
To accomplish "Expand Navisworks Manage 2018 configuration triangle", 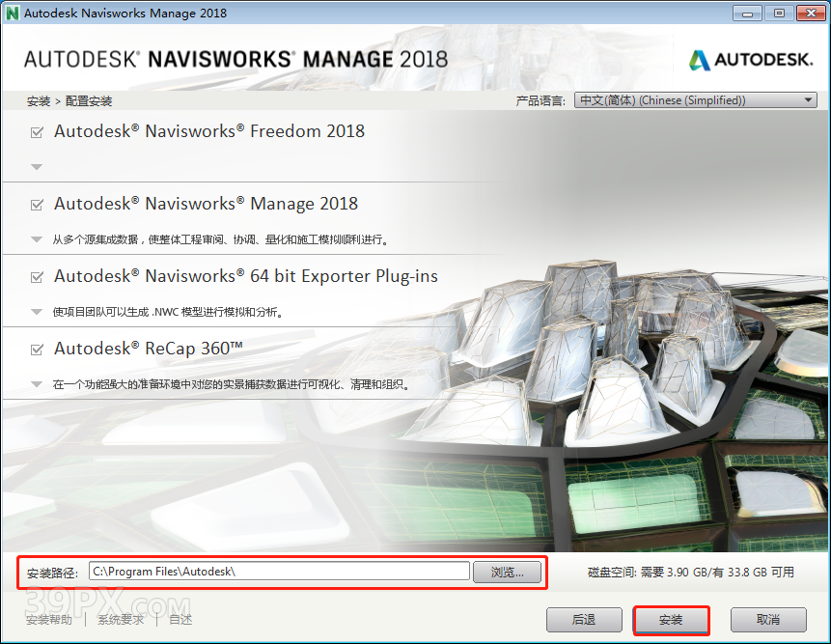I will tap(37, 239).
